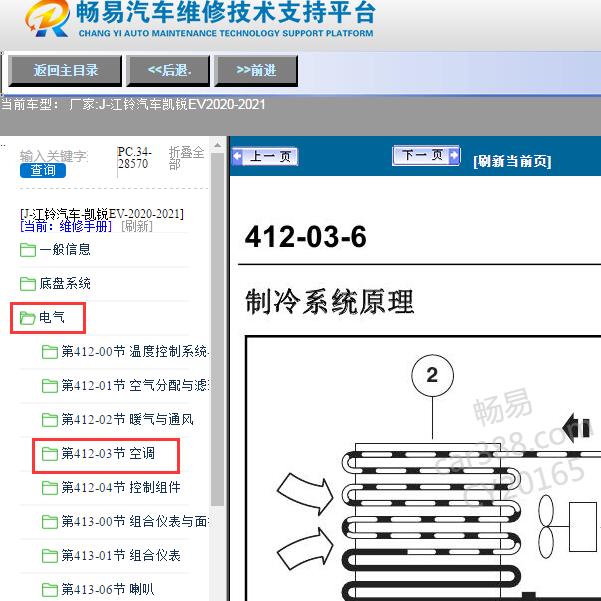This screenshot has height=601, width=601.
Task: Open 第412-01节 空气分配与滤 section
Action: (135, 386)
